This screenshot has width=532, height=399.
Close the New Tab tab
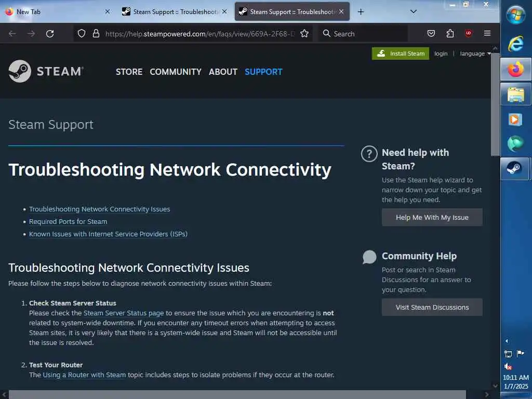coord(108,11)
